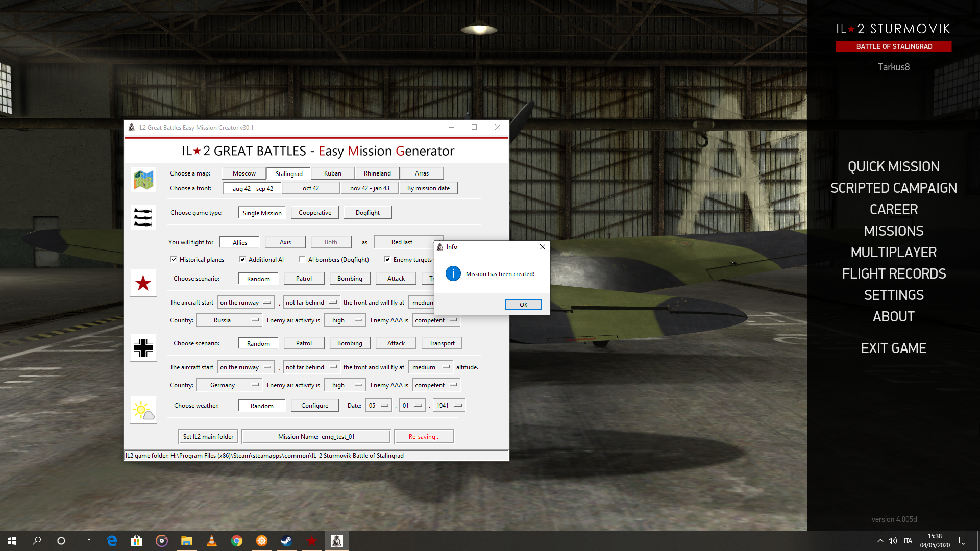Click the red star Allies icon
The image size is (980, 551).
click(x=143, y=283)
